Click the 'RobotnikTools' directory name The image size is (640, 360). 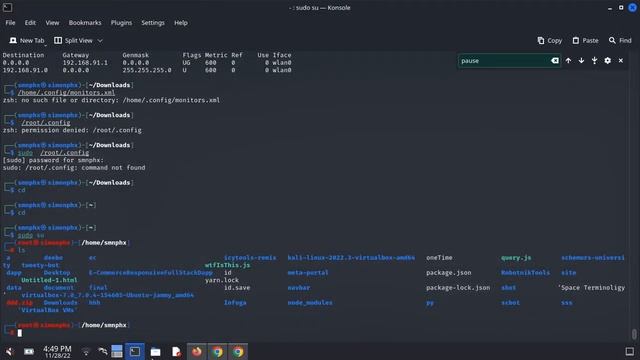click(525, 273)
